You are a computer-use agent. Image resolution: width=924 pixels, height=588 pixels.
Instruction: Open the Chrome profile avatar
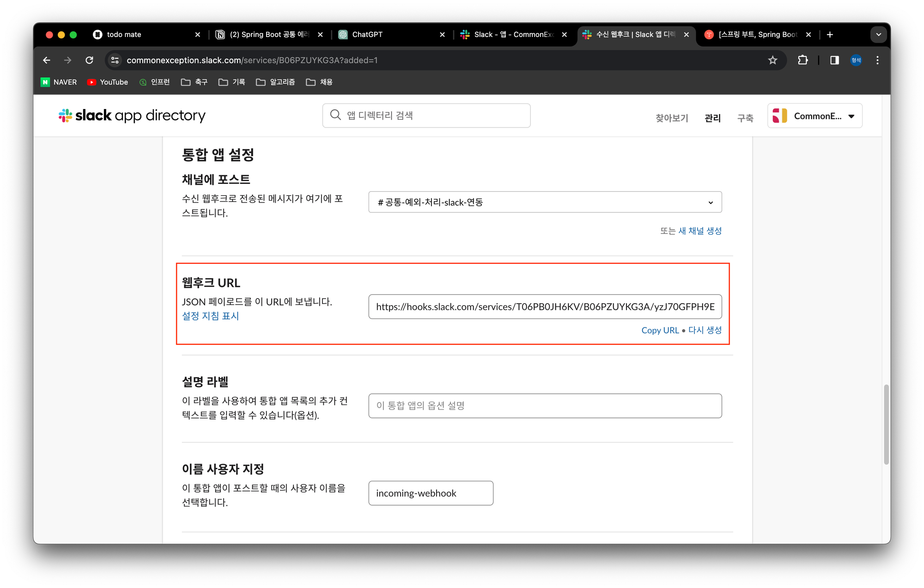(x=856, y=60)
